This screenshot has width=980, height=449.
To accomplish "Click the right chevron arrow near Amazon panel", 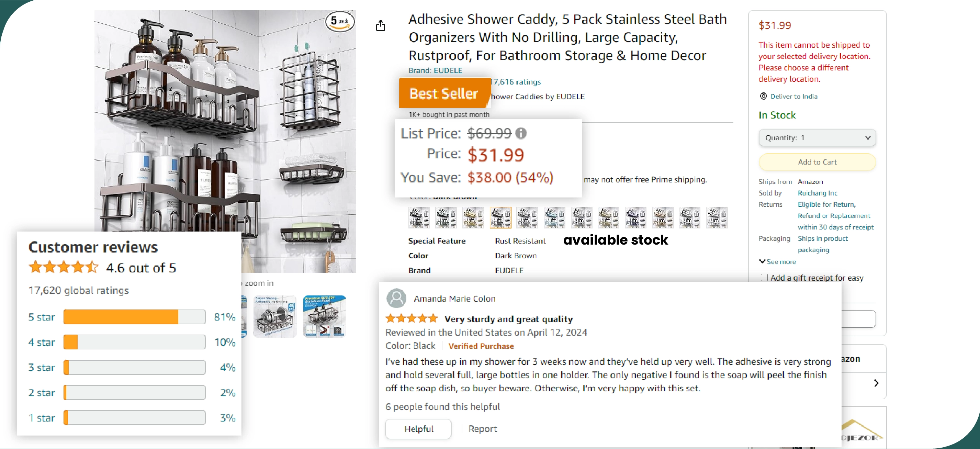I will [877, 383].
